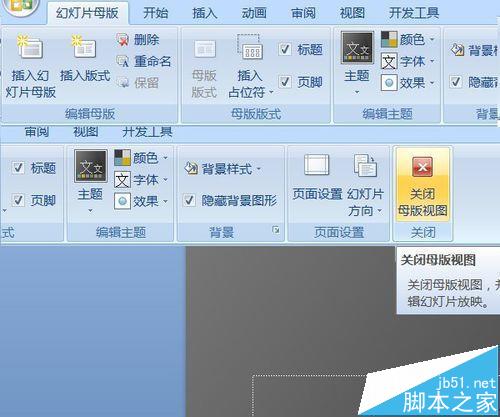500x417 pixels.
Task: Click 删除 text label
Action: click(x=146, y=40)
